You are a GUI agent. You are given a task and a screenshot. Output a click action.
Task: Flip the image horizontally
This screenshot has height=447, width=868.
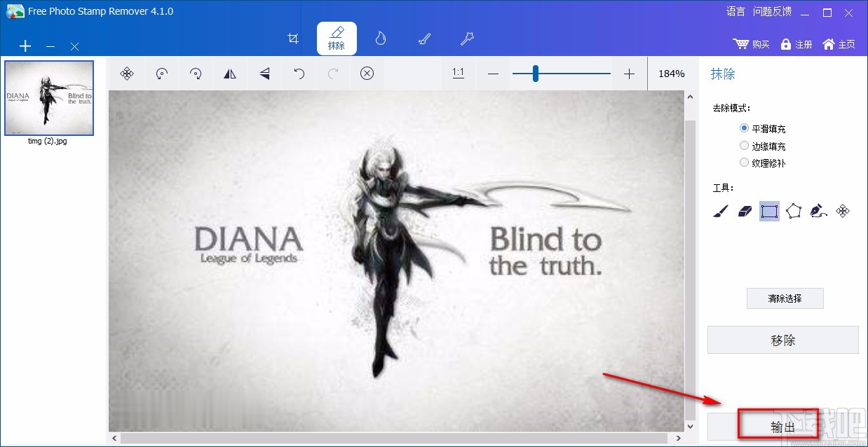(230, 73)
